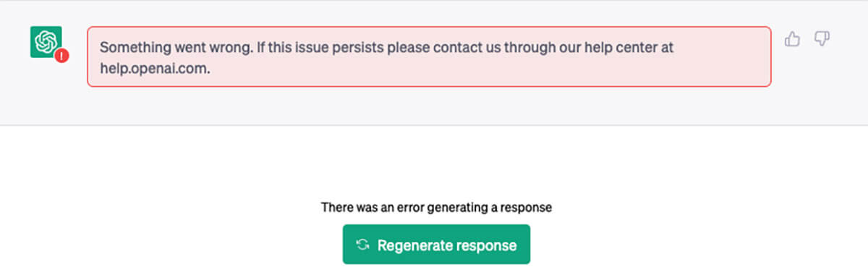Click "There was an error generating a response"
The height and width of the screenshot is (280, 868).
click(436, 208)
